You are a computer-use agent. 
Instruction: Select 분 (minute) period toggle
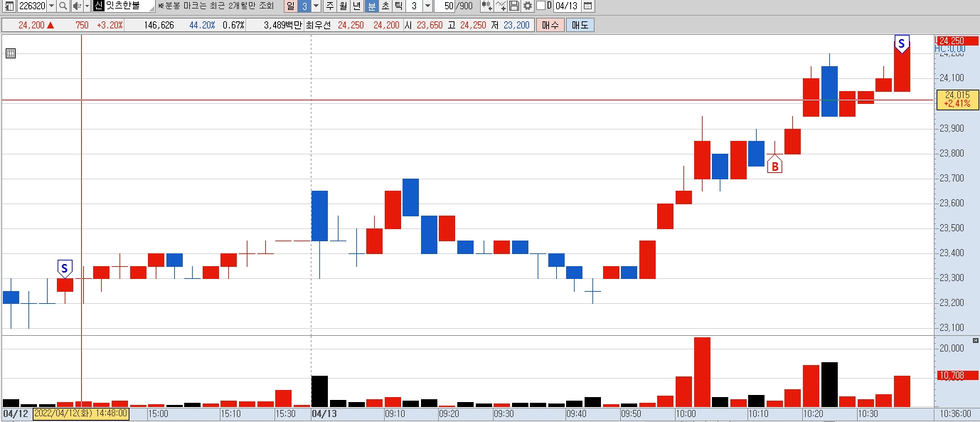coord(371,6)
